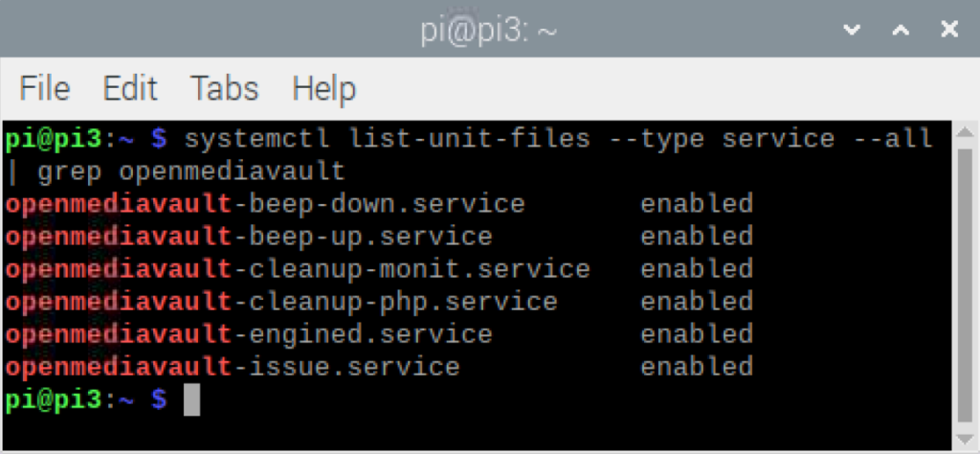Viewport: 980px width, 454px height.
Task: Click the openmediavault-issue.service entry
Action: pos(233,367)
